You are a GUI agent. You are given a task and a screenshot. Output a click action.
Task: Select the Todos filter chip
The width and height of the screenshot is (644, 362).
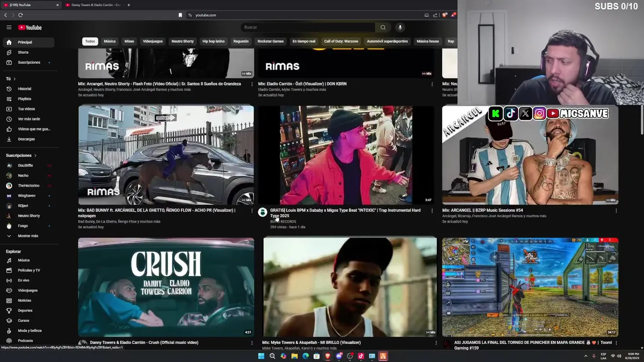coord(90,41)
